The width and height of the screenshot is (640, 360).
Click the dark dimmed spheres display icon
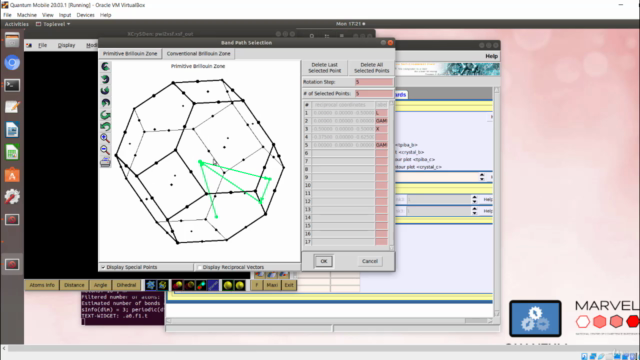189,285
